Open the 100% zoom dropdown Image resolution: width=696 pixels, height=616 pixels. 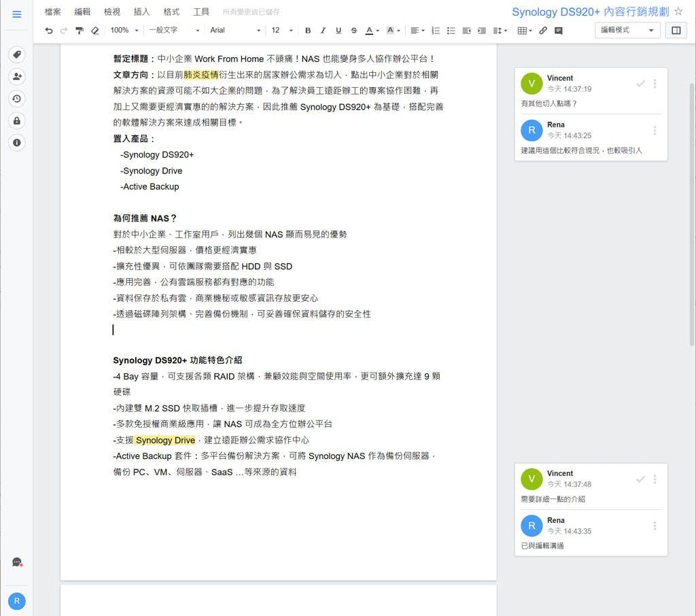click(124, 31)
